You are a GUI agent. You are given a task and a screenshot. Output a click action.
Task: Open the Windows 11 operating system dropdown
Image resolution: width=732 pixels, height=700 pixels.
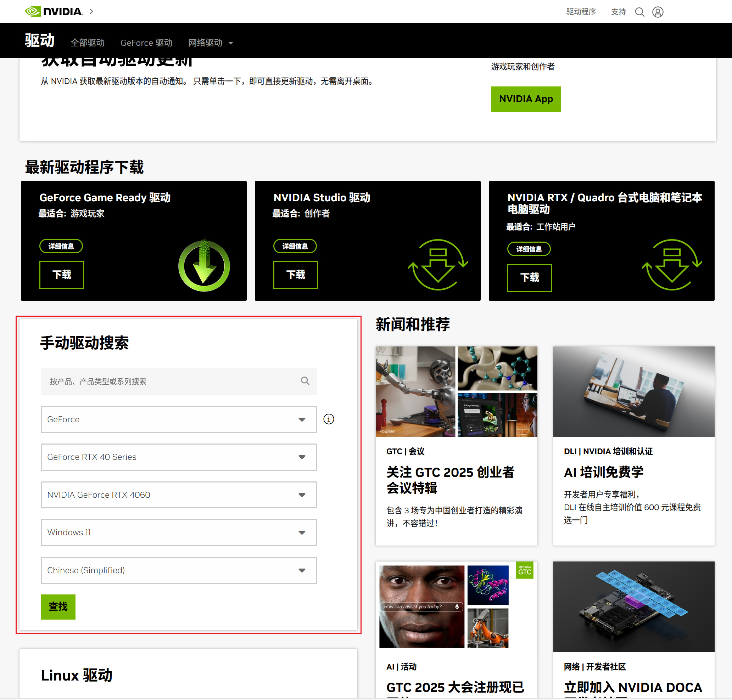coord(179,532)
